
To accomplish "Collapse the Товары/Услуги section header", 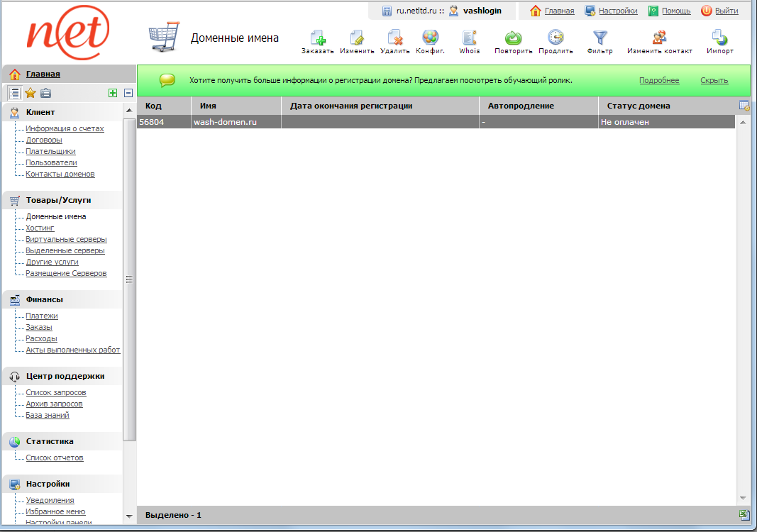I will (x=59, y=200).
